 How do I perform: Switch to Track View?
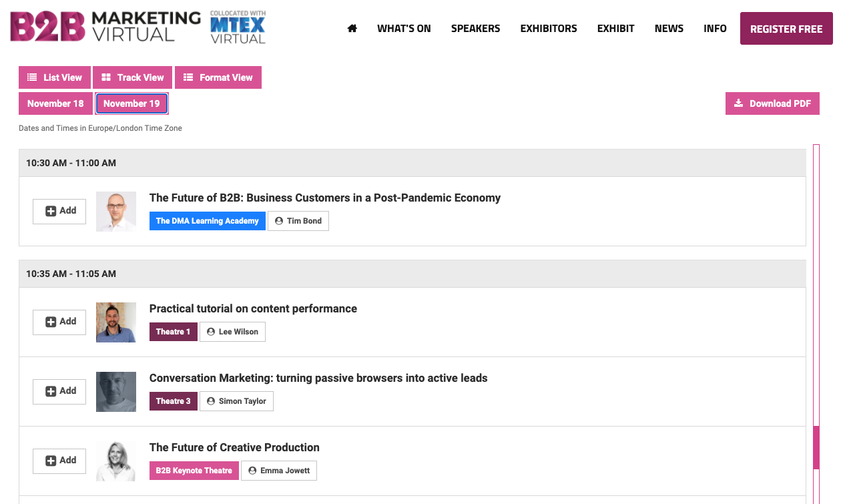tap(132, 77)
